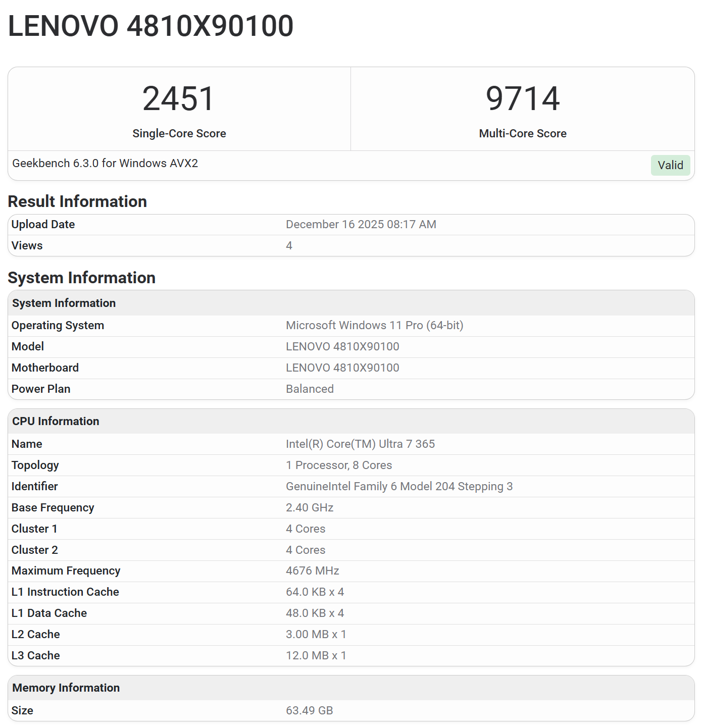Screen dimensions: 703x728
Task: Click the single-core score 2451
Action: pos(179,98)
